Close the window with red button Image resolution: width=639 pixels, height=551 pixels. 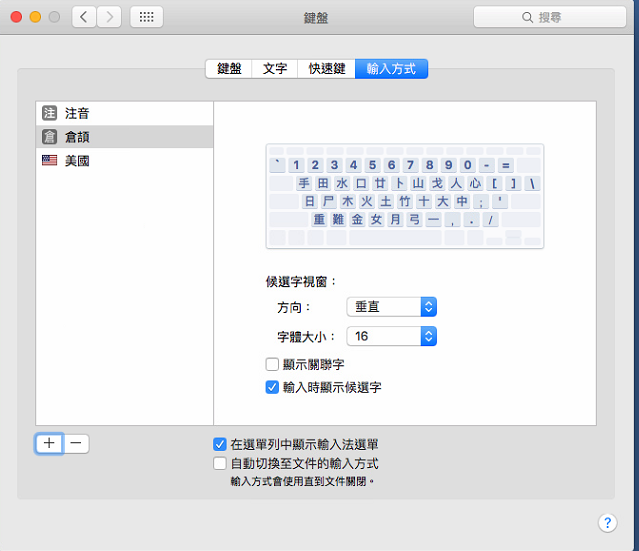click(16, 17)
